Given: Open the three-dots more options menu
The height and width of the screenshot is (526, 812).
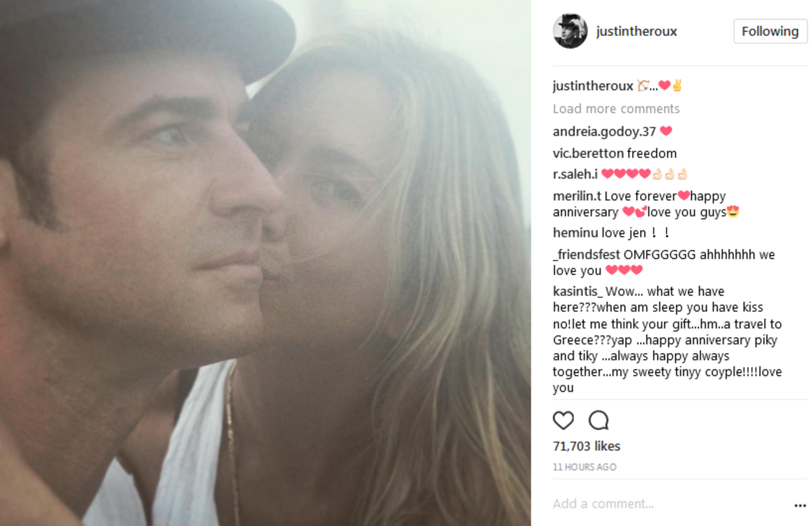Looking at the screenshot, I should 800,506.
